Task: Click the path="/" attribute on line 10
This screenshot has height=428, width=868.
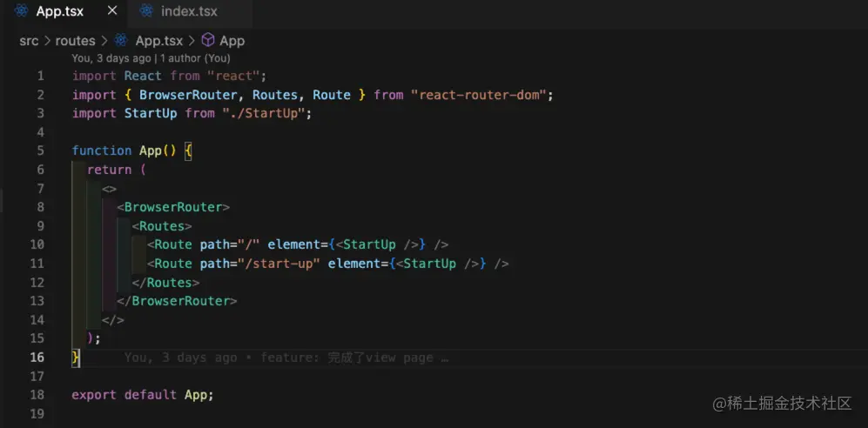Action: (231, 244)
